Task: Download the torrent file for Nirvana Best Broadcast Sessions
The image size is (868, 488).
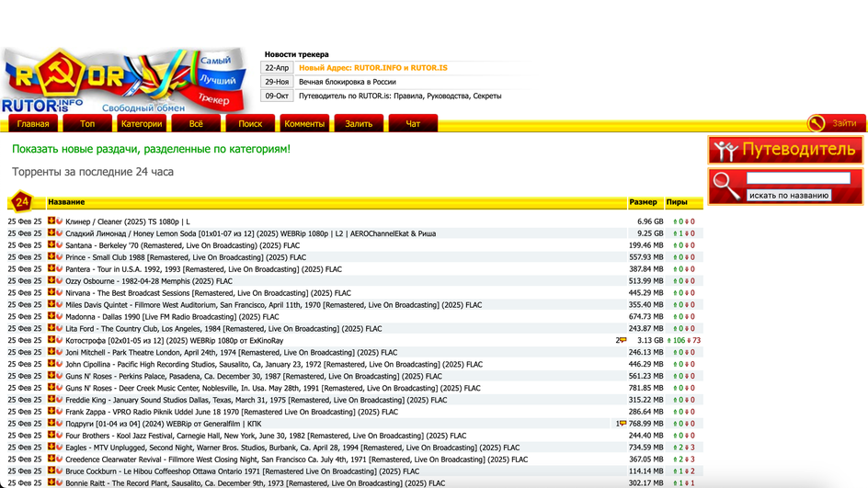Action: (51, 292)
